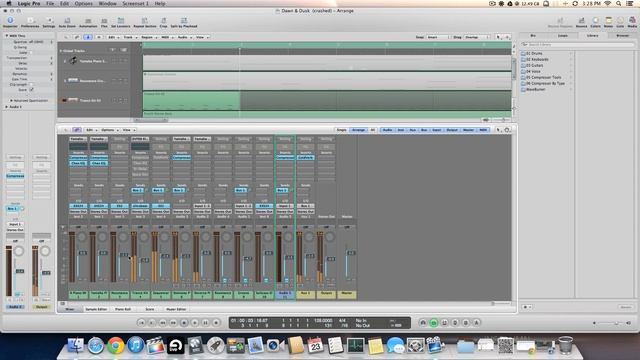Open iTunes from the Dock
Image resolution: width=640 pixels, height=360 pixels.
click(136, 345)
